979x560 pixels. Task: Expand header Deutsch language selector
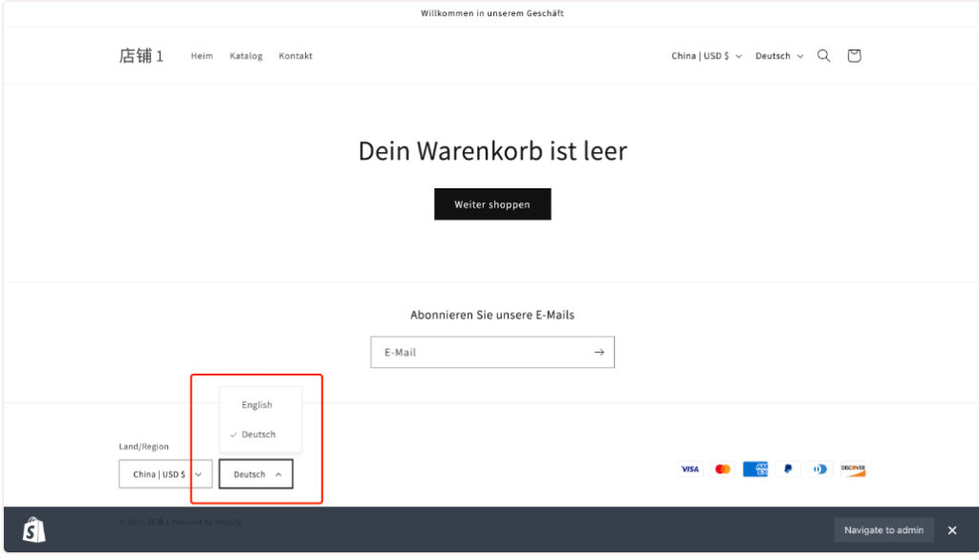tap(779, 56)
